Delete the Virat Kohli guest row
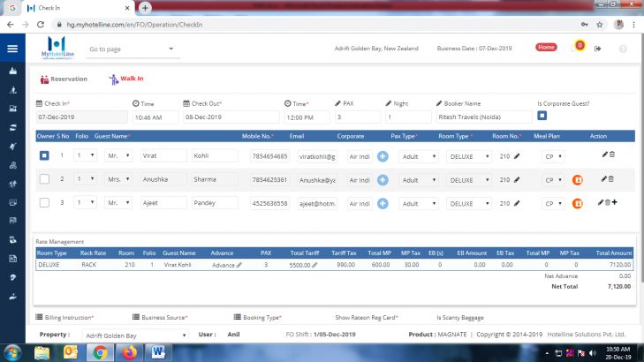 612,155
